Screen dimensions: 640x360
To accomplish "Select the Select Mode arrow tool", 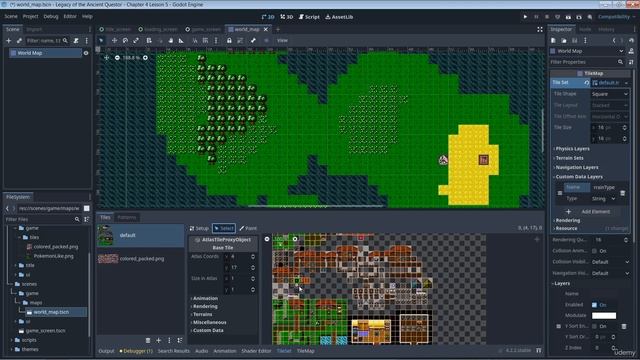I will [x=101, y=40].
